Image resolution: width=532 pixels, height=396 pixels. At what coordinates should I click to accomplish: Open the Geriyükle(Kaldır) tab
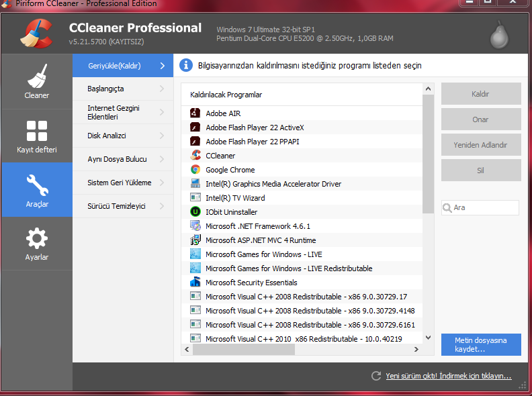pos(123,65)
